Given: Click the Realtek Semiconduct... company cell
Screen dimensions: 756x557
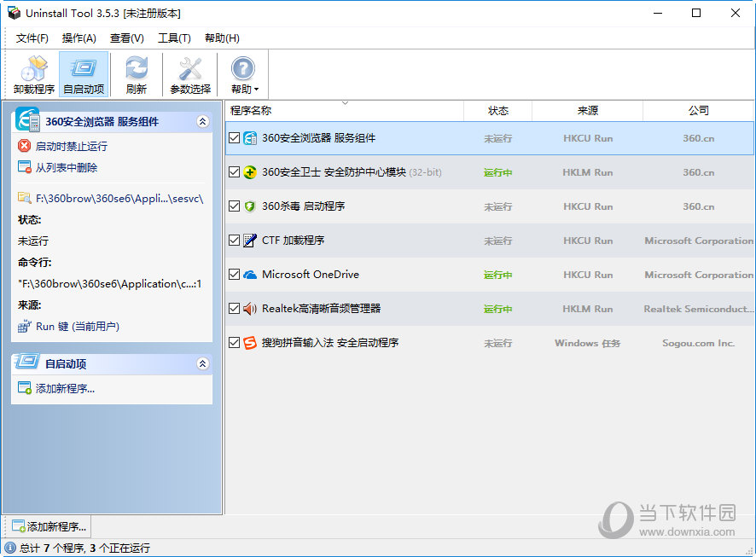Looking at the screenshot, I should pyautogui.click(x=698, y=309).
